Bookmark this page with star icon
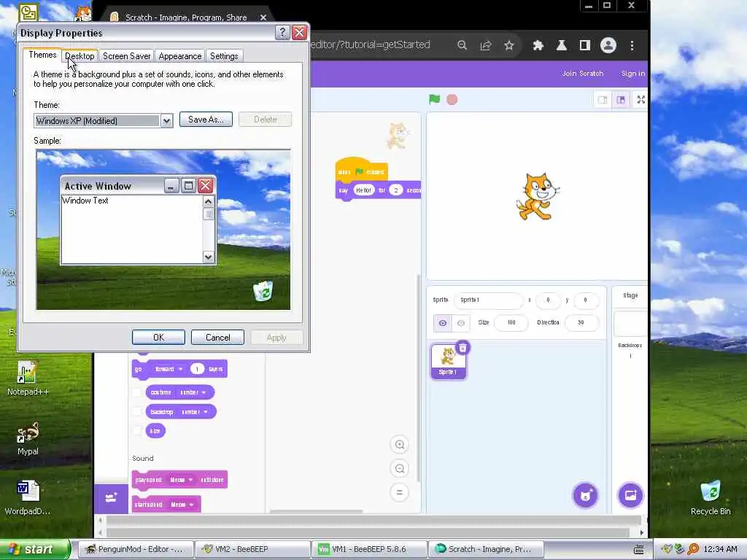747x560 pixels. pos(508,45)
